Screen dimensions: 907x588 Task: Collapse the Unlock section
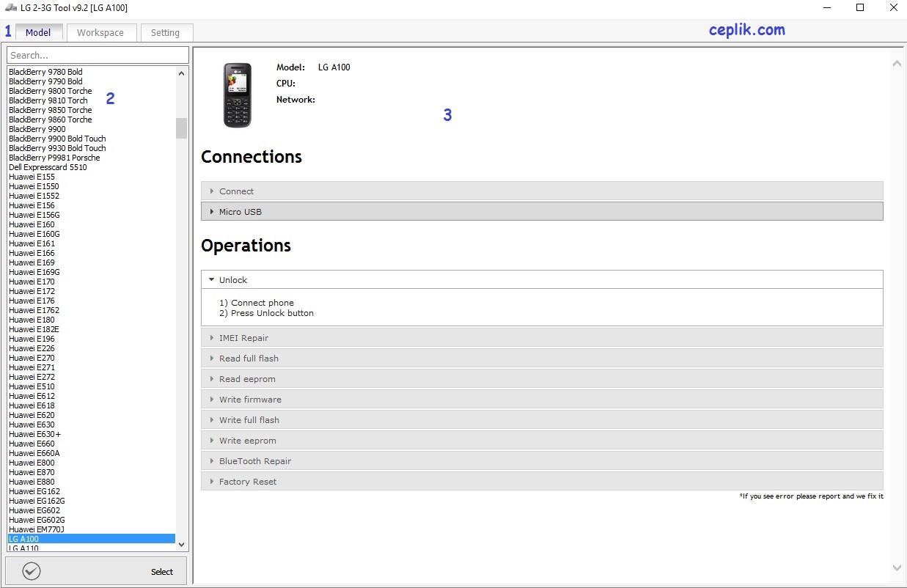[x=542, y=280]
